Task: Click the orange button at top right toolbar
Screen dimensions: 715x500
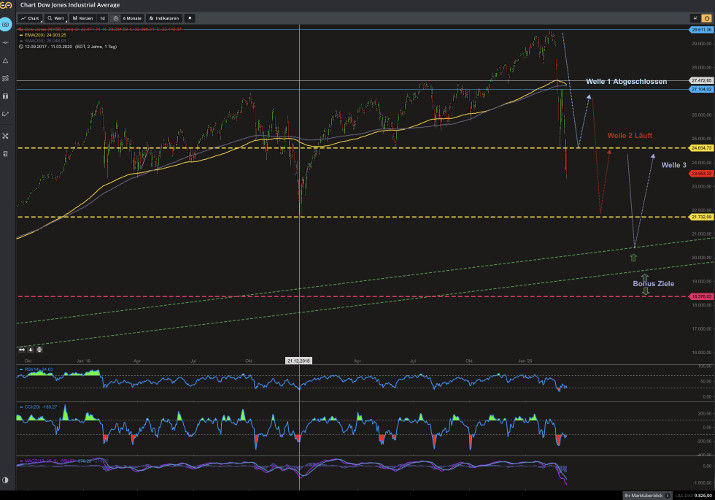Action: 706,18
